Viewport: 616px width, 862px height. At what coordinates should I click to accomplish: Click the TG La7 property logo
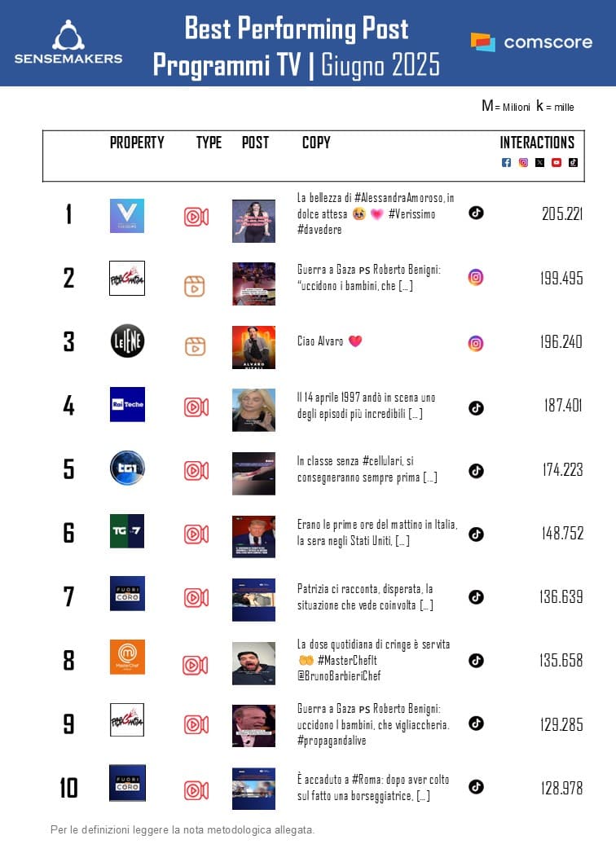click(127, 531)
